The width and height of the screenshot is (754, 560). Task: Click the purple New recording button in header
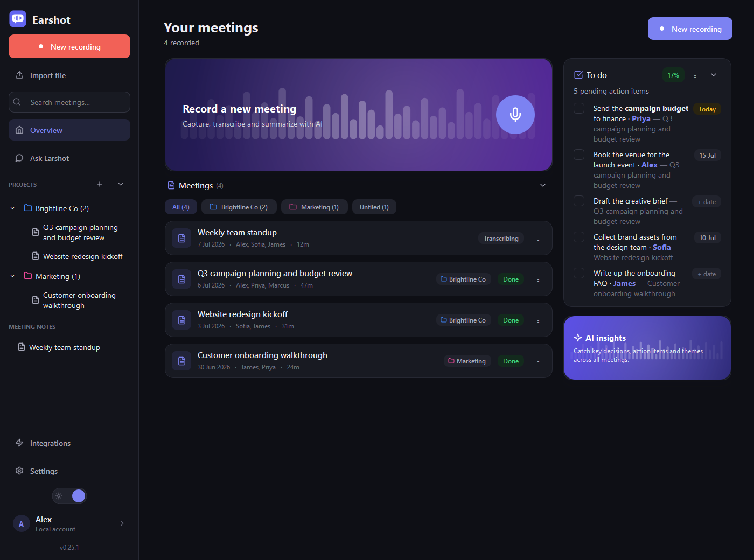click(x=690, y=29)
